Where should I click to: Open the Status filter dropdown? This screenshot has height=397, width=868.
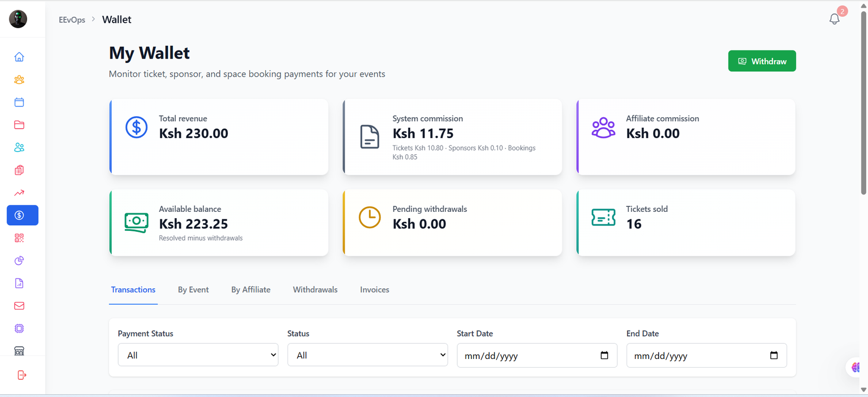click(x=368, y=355)
